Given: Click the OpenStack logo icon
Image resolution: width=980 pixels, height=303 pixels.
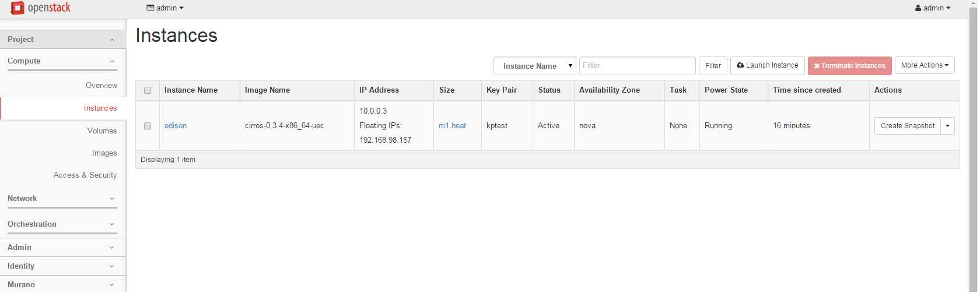Looking at the screenshot, I should click(x=17, y=8).
